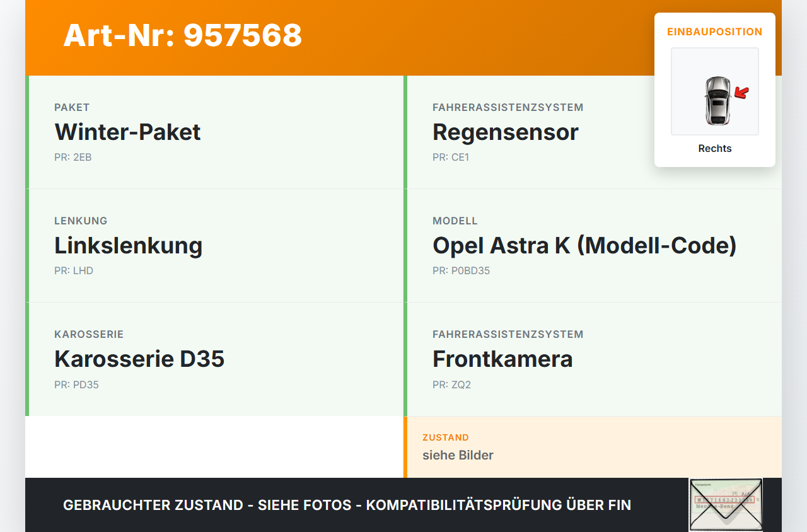Click the car Einbauposition diagram icon

click(x=714, y=91)
